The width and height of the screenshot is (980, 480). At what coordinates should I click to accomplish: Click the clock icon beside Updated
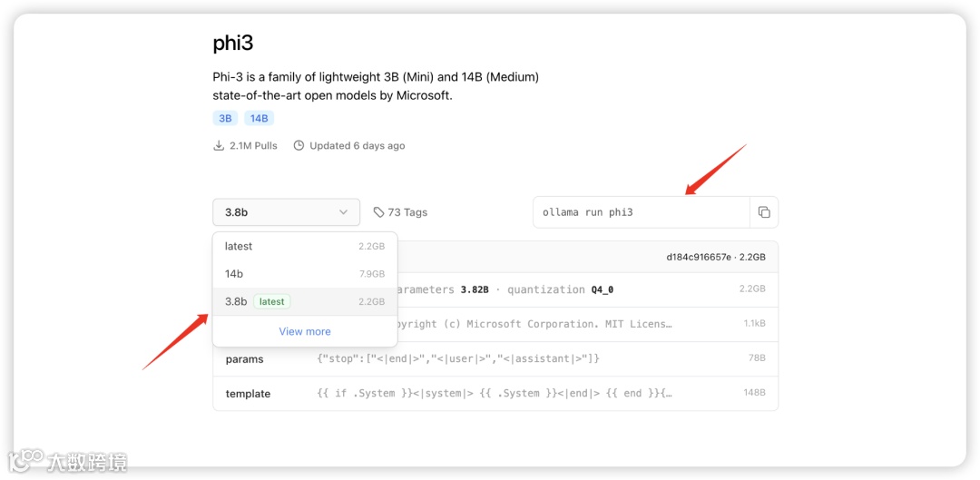299,146
